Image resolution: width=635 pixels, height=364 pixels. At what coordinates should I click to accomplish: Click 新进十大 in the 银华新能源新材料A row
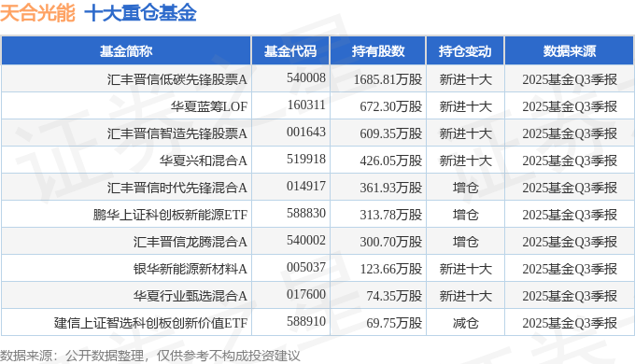pos(465,269)
